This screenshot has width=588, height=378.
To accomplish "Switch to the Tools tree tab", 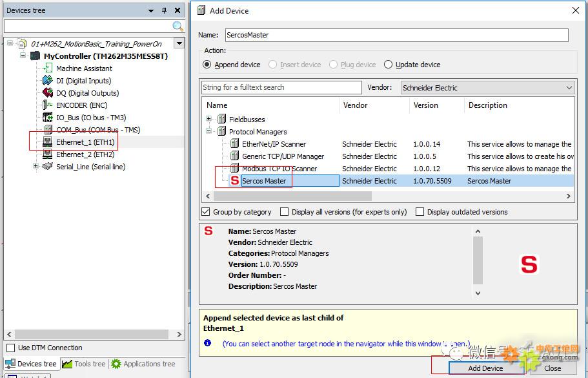I will pyautogui.click(x=84, y=364).
